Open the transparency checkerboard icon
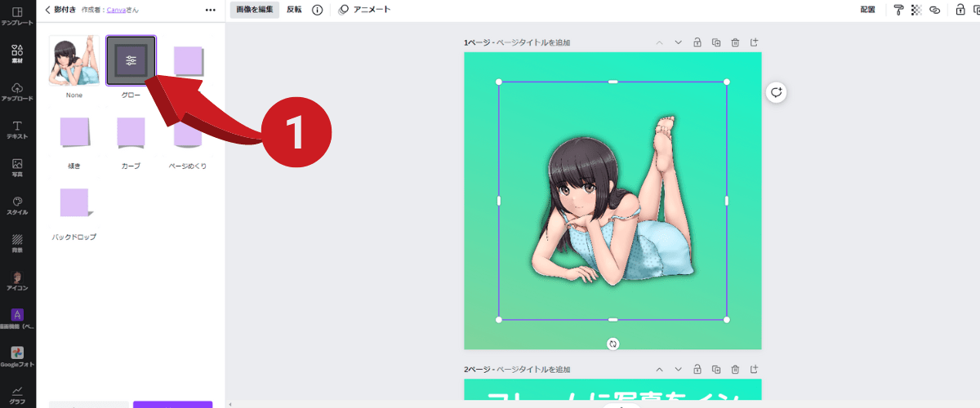The width and height of the screenshot is (980, 408). pyautogui.click(x=916, y=10)
